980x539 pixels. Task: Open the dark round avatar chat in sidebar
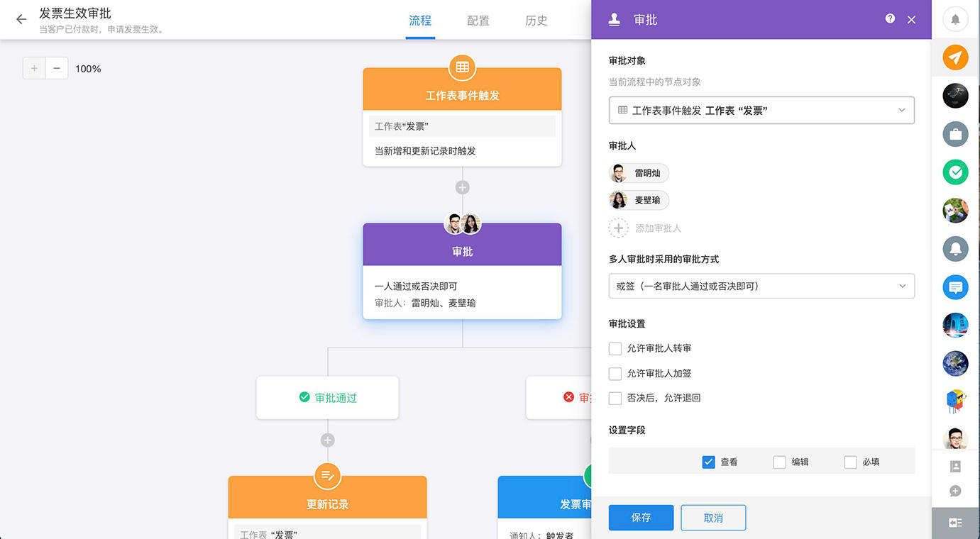click(x=955, y=96)
